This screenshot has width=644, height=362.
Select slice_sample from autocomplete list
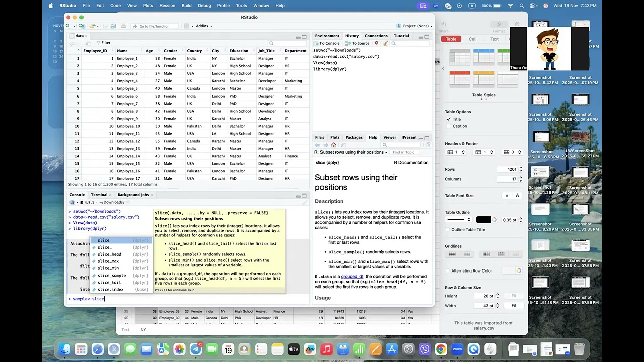[x=120, y=276]
